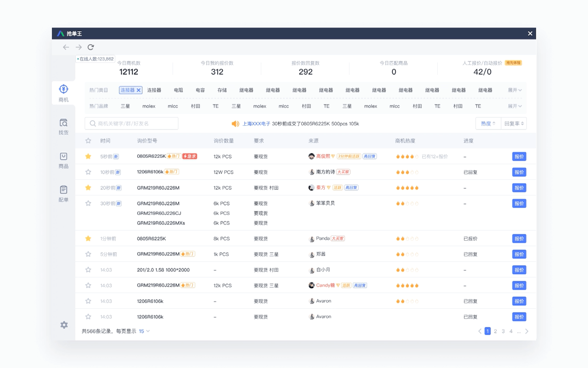Click the speaker announcement icon
This screenshot has width=588, height=368.
click(235, 124)
